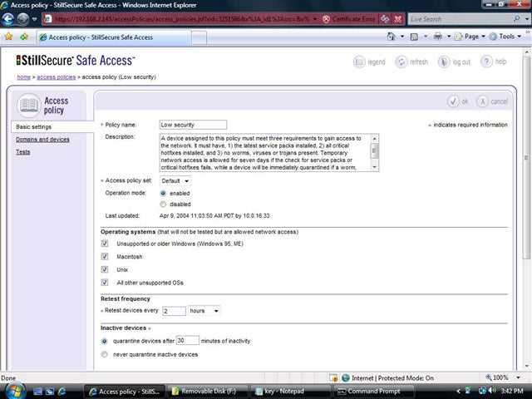
Task: Click the log out icon
Action: coord(444,62)
